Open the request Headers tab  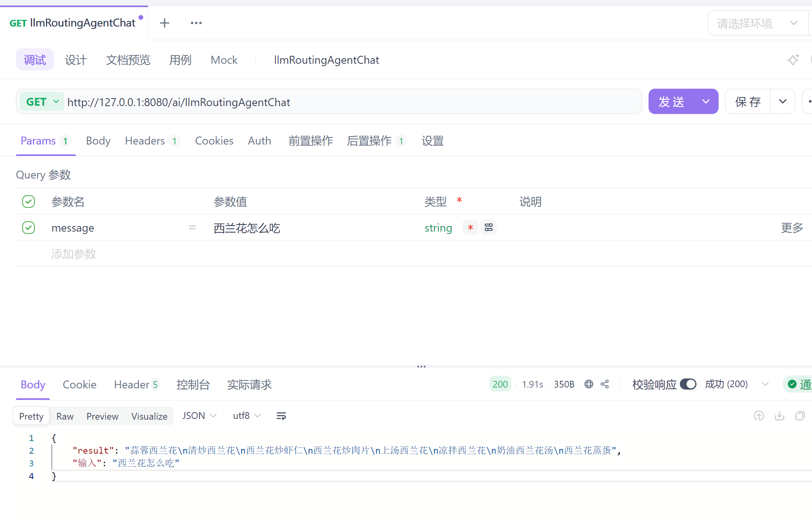pyautogui.click(x=152, y=141)
